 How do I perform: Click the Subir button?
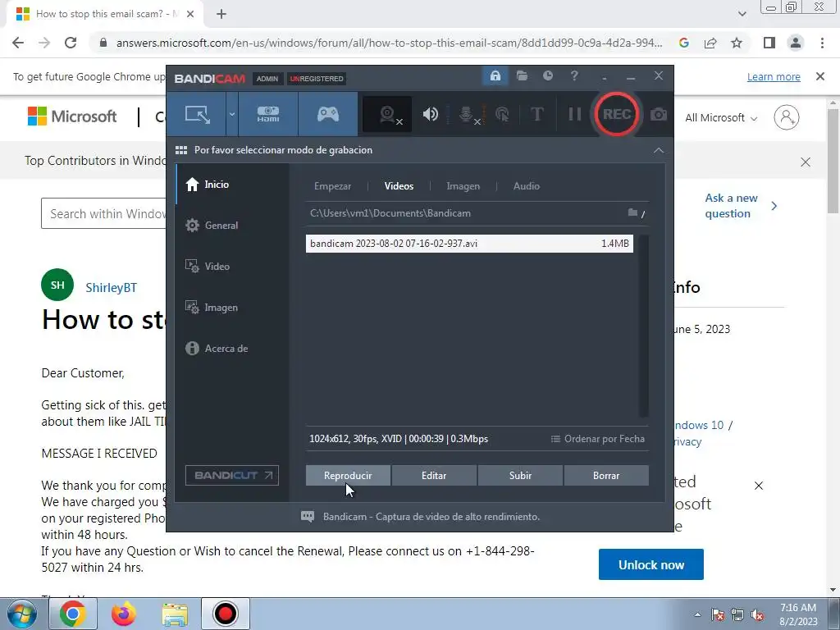pos(520,475)
